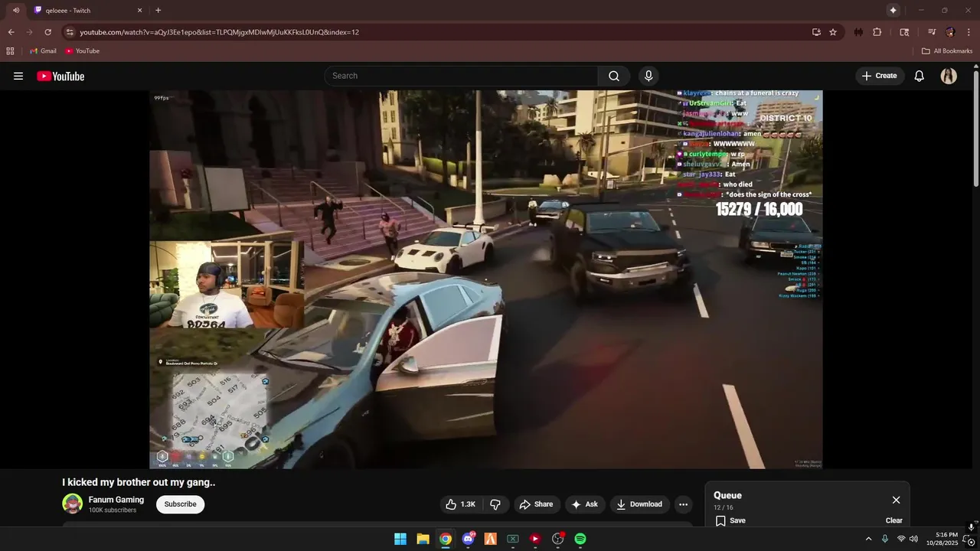This screenshot has width=980, height=551.
Task: Click the magnifier search button
Action: (614, 76)
